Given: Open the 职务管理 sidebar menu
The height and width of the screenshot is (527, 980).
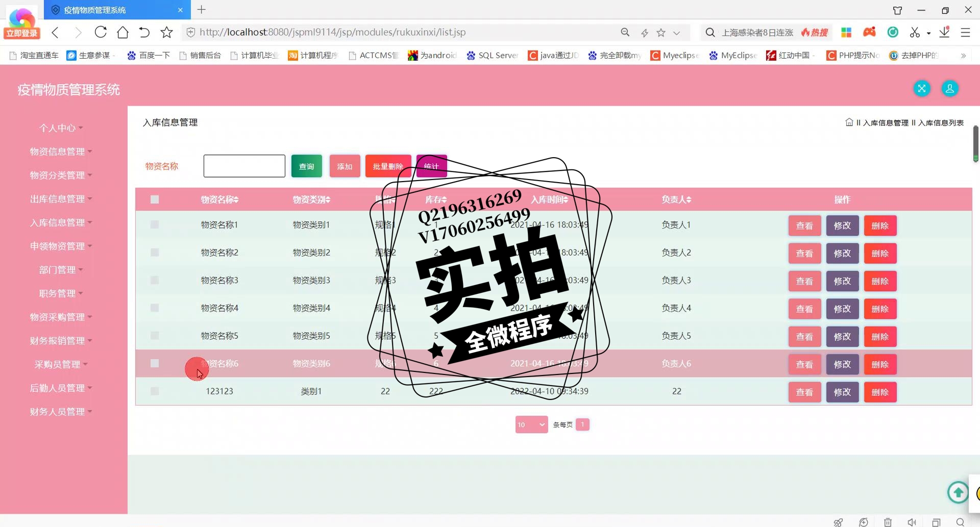Looking at the screenshot, I should (61, 293).
